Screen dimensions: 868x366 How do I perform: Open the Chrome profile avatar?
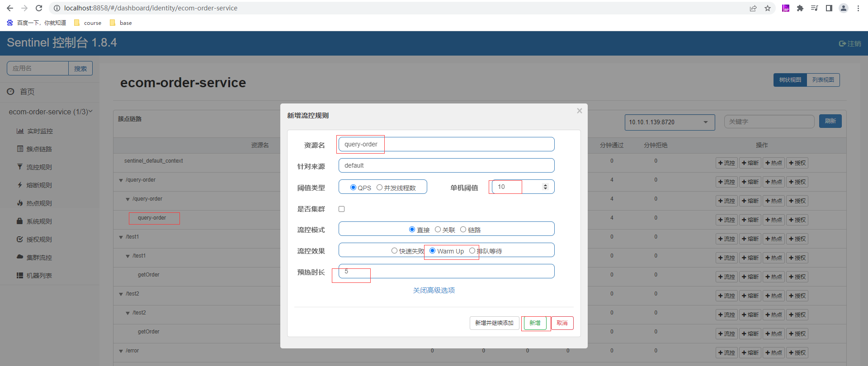(x=844, y=8)
